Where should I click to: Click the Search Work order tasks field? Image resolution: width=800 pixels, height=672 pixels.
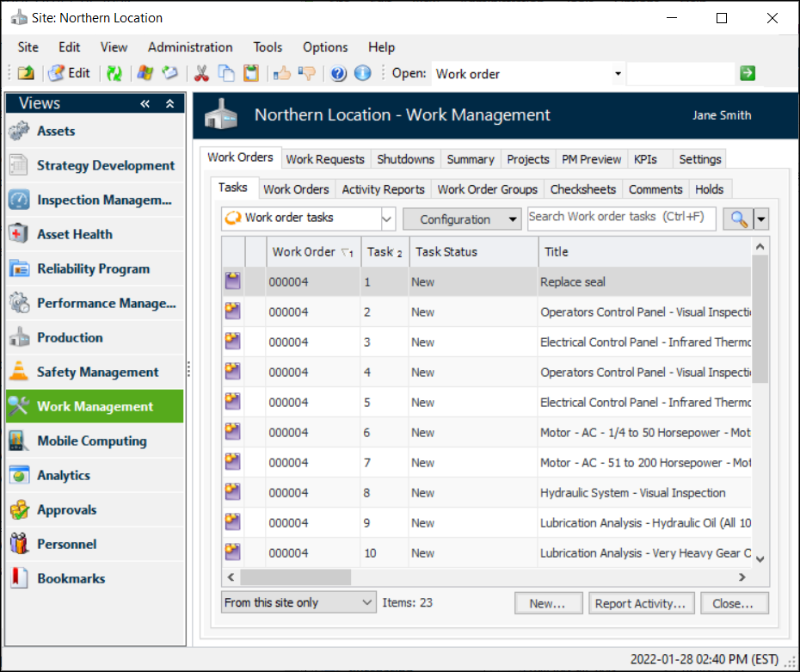pyautogui.click(x=620, y=218)
